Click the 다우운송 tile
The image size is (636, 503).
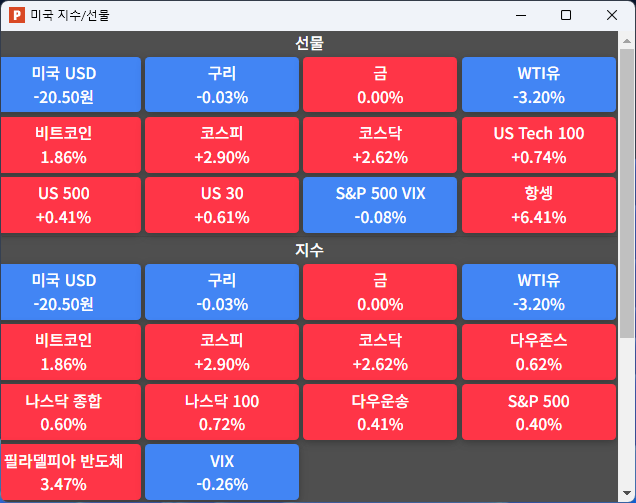coord(380,412)
